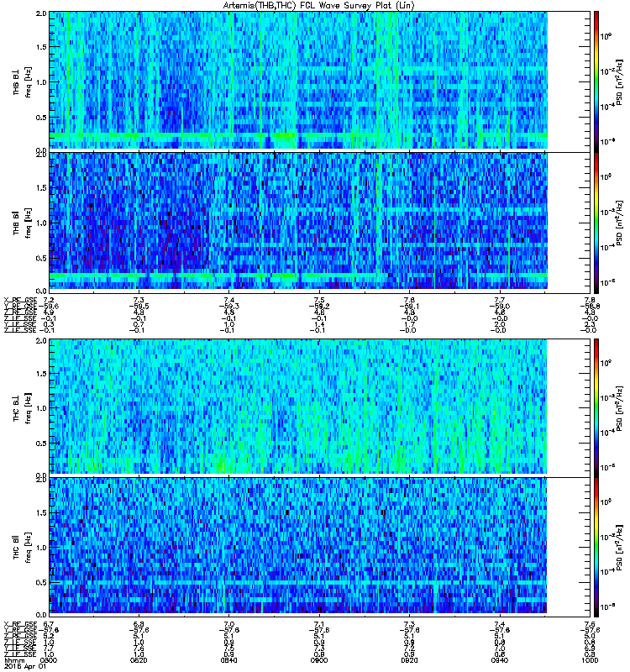Click the 0900 time label
The image size is (630, 672).
319,660
